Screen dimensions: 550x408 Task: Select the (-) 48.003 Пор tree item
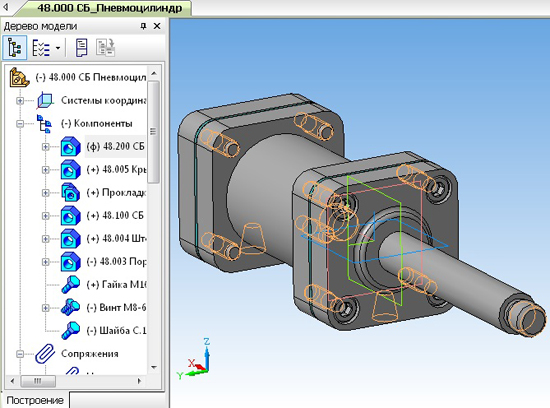tap(116, 261)
